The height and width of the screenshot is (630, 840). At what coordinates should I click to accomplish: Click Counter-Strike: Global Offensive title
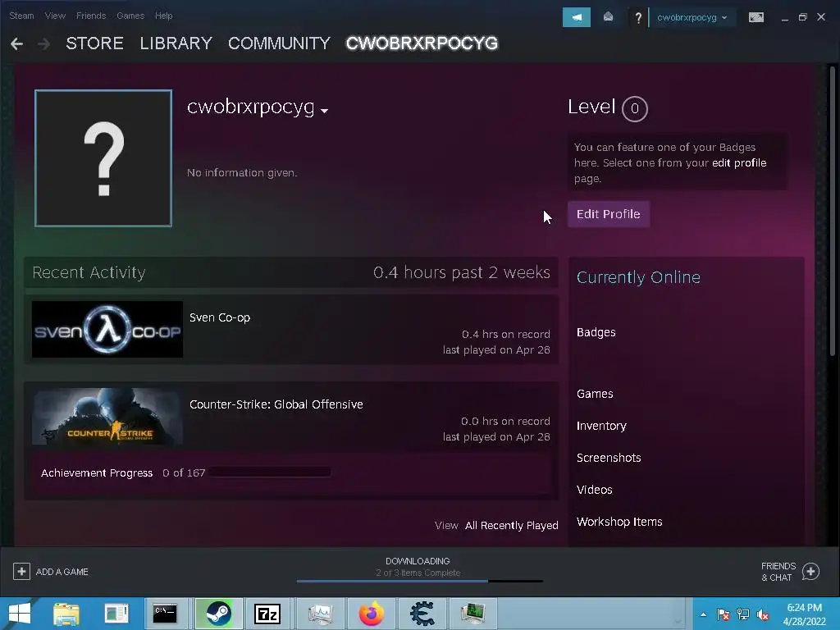coord(276,404)
